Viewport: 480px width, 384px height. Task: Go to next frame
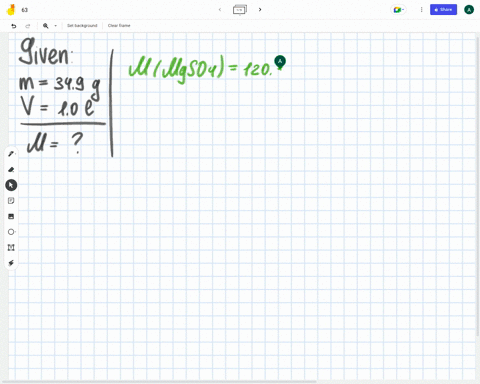point(260,10)
